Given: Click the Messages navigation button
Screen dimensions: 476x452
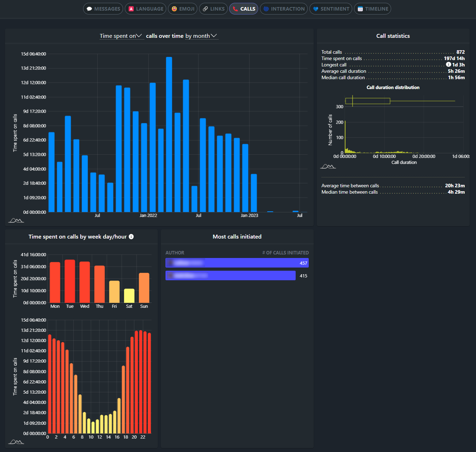Looking at the screenshot, I should click(103, 8).
